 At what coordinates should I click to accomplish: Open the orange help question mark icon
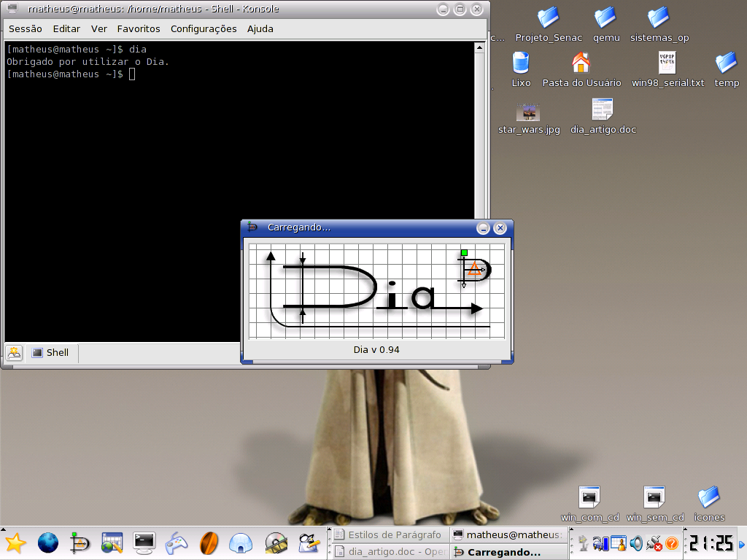click(x=672, y=543)
